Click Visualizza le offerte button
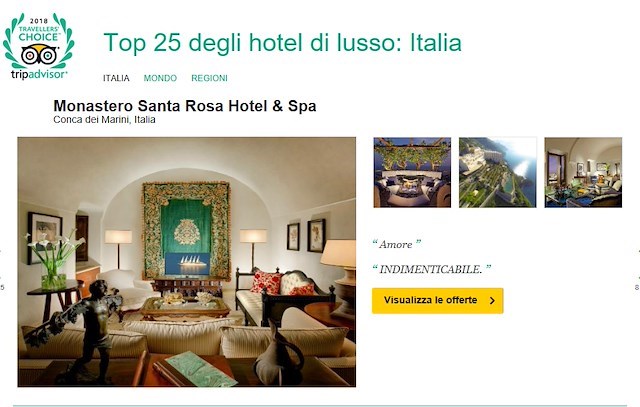The width and height of the screenshot is (640, 407). pos(438,301)
